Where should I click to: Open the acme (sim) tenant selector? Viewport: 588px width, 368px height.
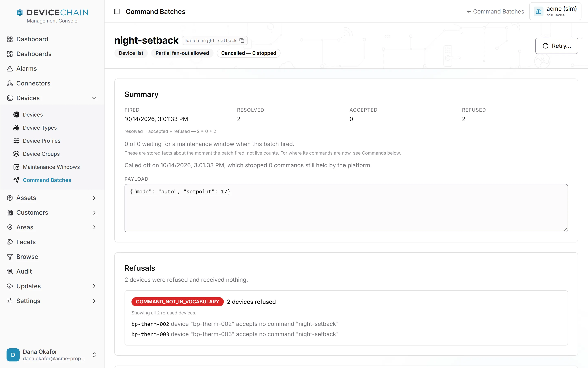pos(555,11)
